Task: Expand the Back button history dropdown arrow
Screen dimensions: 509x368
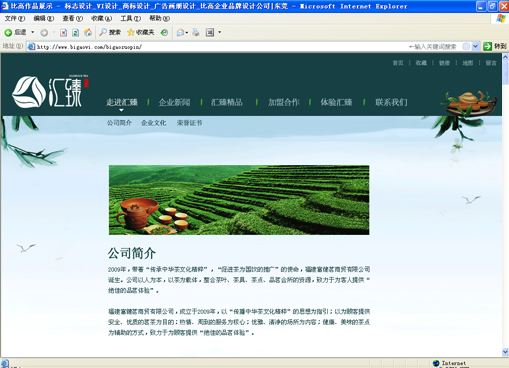Action: tap(33, 32)
